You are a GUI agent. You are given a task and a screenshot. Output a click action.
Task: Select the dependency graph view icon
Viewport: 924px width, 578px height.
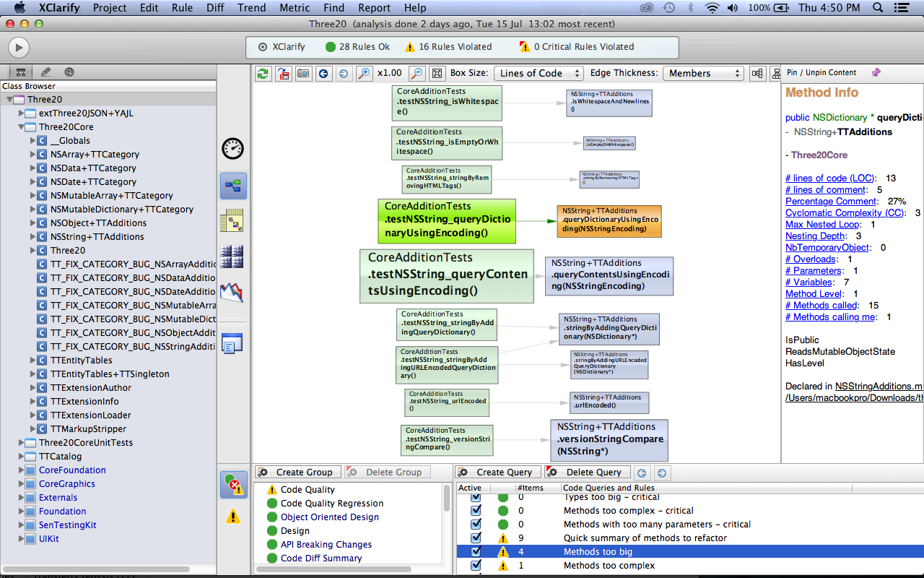233,186
